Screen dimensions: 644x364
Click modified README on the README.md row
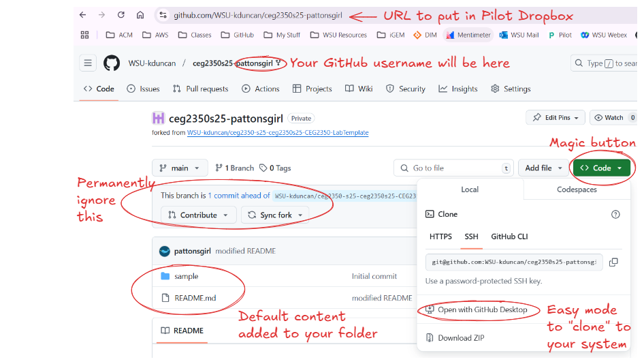coord(382,298)
